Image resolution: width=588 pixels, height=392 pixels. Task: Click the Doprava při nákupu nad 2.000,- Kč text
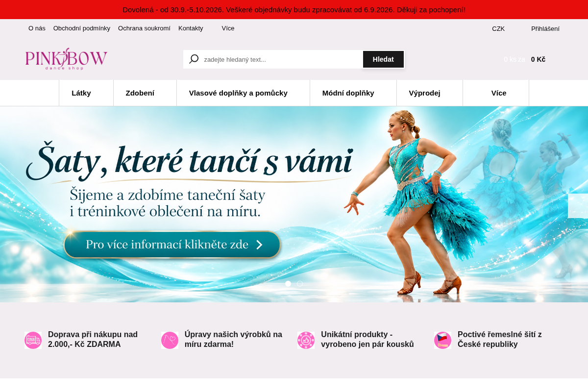[93, 339]
